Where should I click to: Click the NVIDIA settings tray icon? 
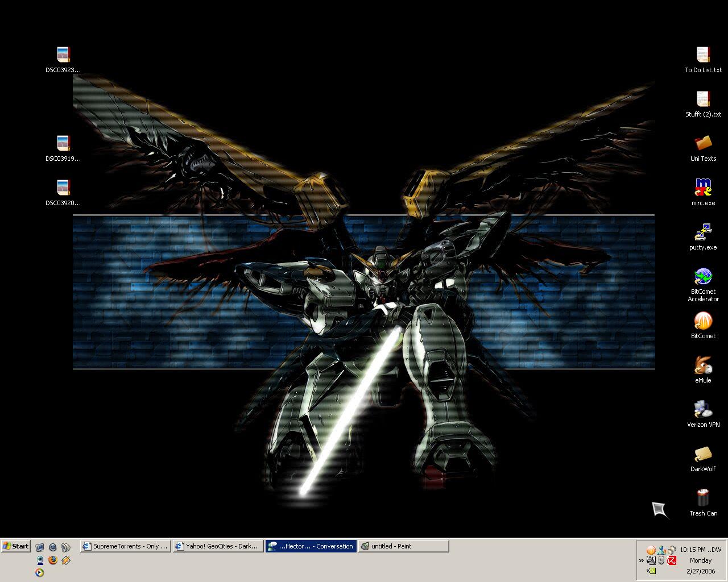651,571
